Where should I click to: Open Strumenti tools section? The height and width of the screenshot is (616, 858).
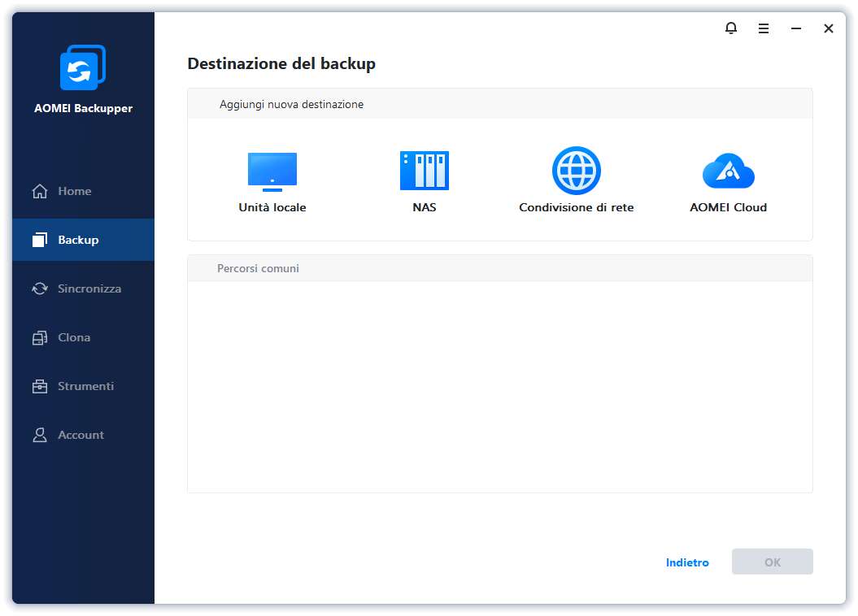coord(85,386)
